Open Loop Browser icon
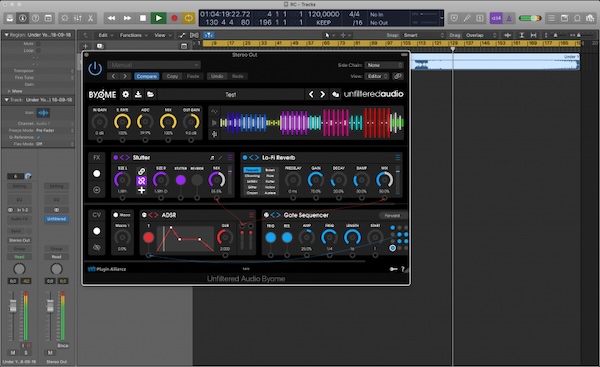 click(577, 18)
